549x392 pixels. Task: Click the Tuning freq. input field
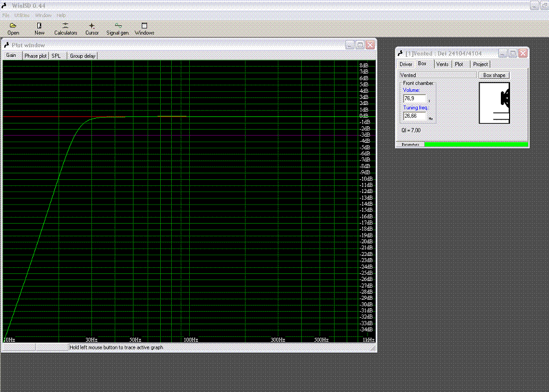coord(414,116)
